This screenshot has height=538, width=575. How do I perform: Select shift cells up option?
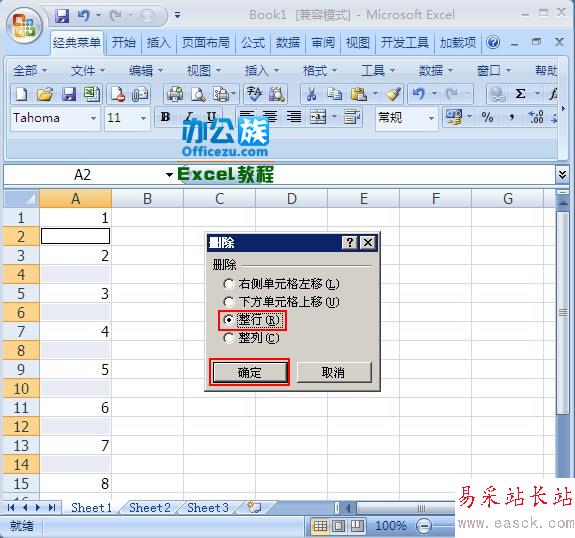[281, 302]
